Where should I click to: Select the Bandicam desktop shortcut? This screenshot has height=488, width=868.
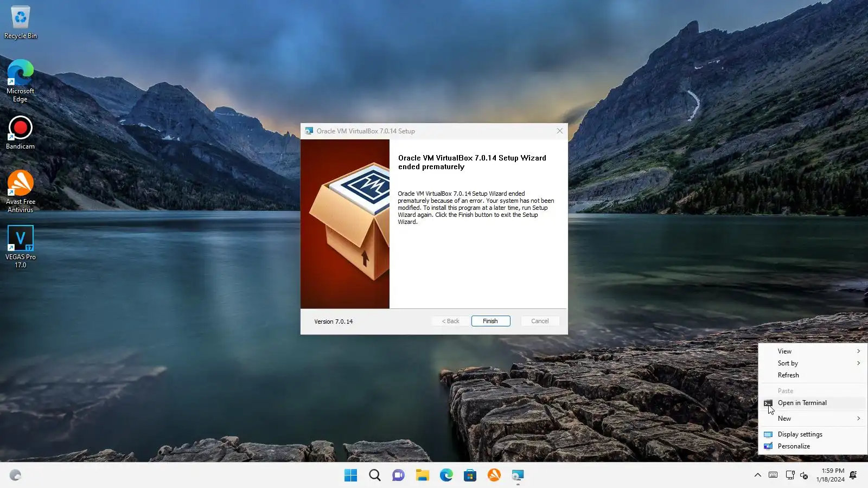point(21,133)
